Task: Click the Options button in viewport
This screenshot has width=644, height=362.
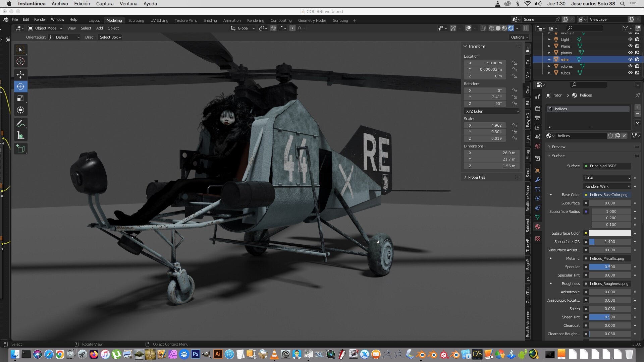Action: [x=520, y=37]
